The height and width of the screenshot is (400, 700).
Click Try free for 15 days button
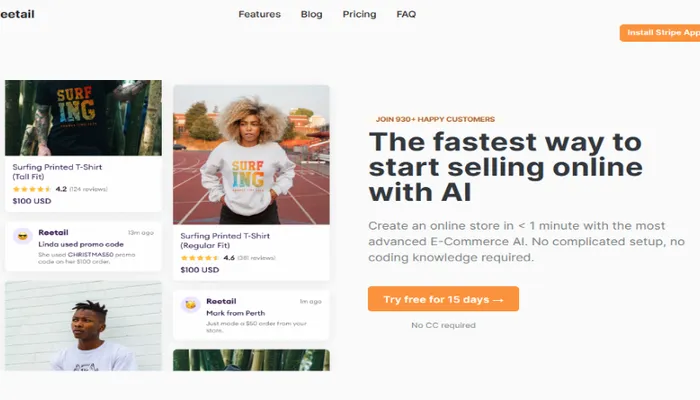coord(443,299)
